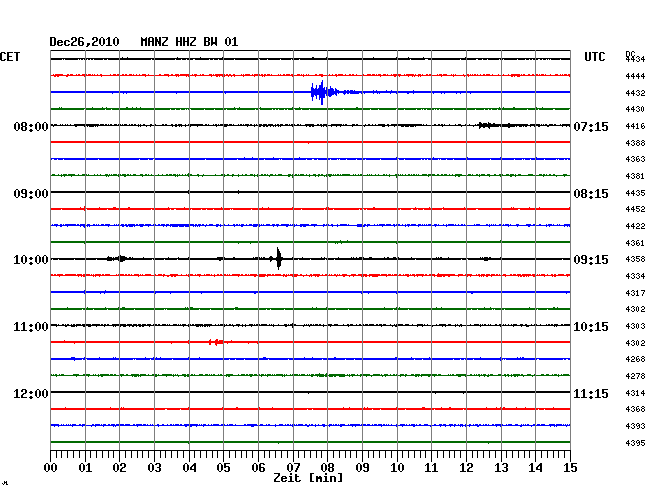Click the date Dec26,2010 in the header
650x494 pixels.
[x=85, y=41]
